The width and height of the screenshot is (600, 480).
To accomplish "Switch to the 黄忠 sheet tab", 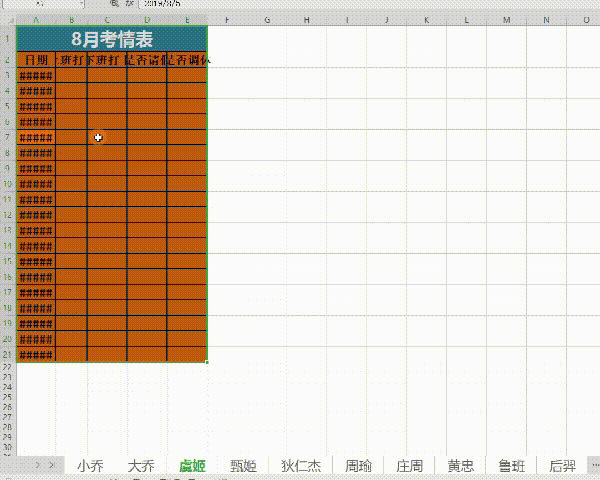I will pyautogui.click(x=460, y=466).
